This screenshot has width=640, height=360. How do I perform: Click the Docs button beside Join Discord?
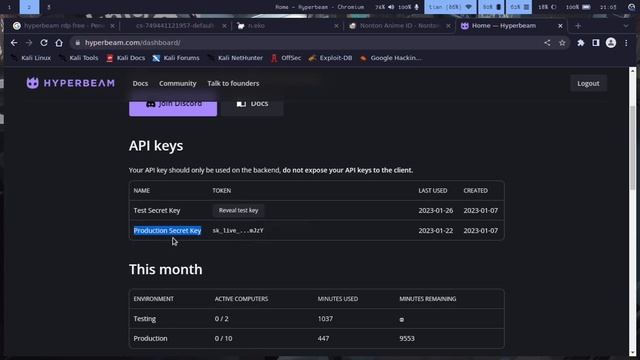[x=252, y=107]
